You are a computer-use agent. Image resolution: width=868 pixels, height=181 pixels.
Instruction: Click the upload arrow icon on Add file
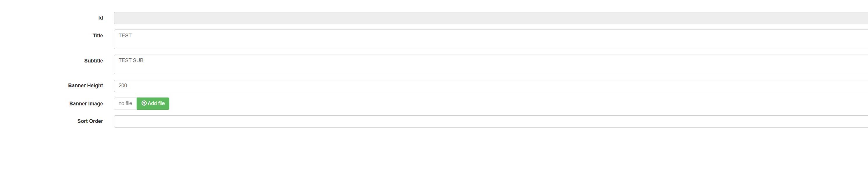point(144,103)
